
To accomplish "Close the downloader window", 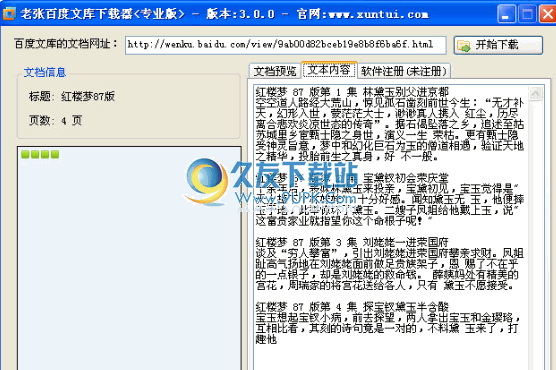I will coord(548,14).
